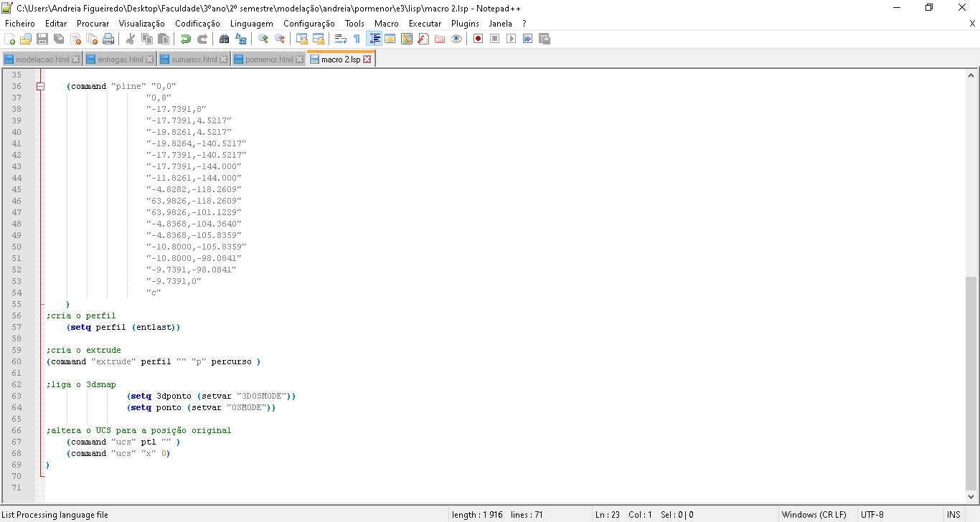
Task: Stop macro recording square icon
Action: pos(495,39)
